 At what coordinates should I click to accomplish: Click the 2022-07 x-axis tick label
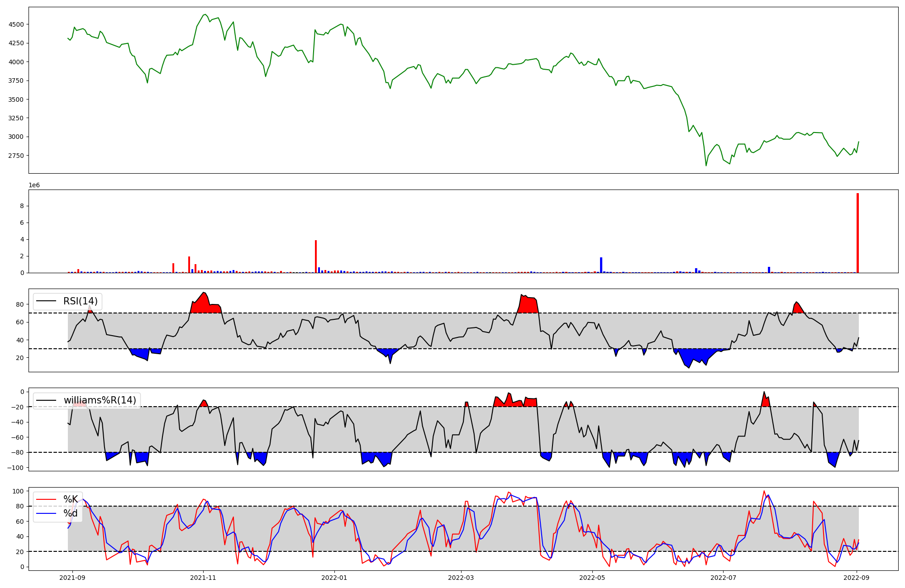click(x=724, y=578)
